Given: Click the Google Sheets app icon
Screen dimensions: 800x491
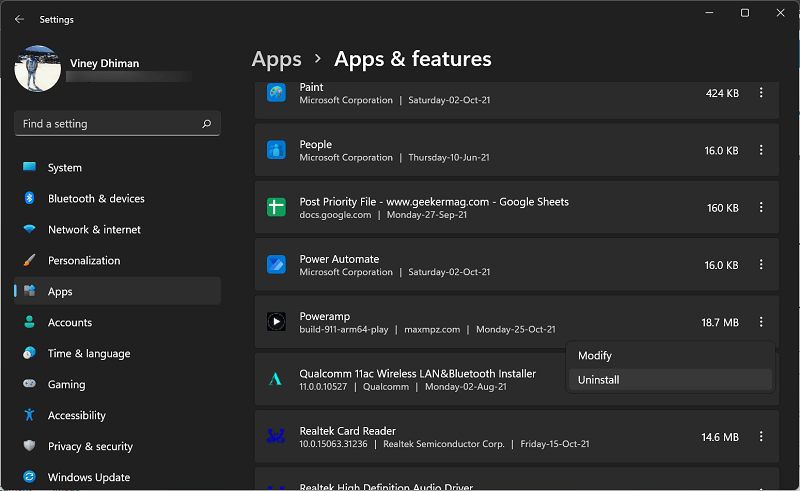Looking at the screenshot, I should point(276,207).
